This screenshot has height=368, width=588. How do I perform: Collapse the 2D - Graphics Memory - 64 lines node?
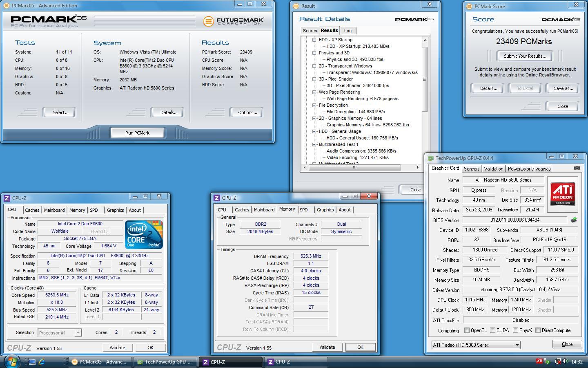314,118
